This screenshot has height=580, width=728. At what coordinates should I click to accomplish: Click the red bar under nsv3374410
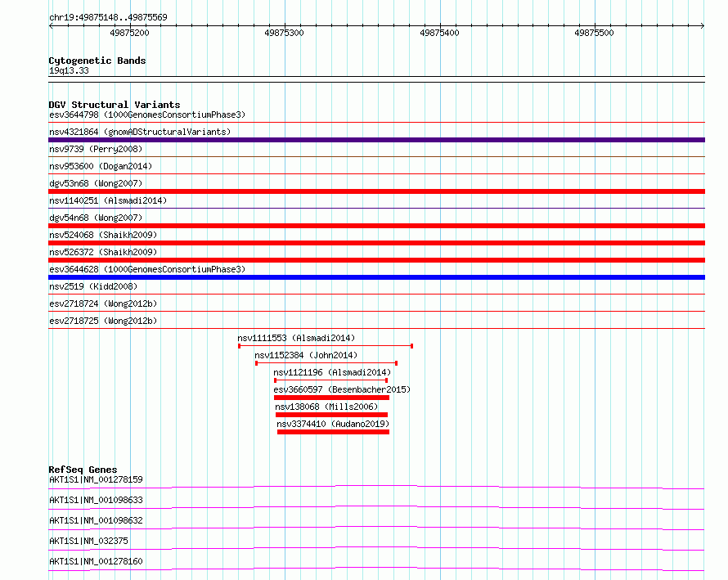click(x=334, y=432)
